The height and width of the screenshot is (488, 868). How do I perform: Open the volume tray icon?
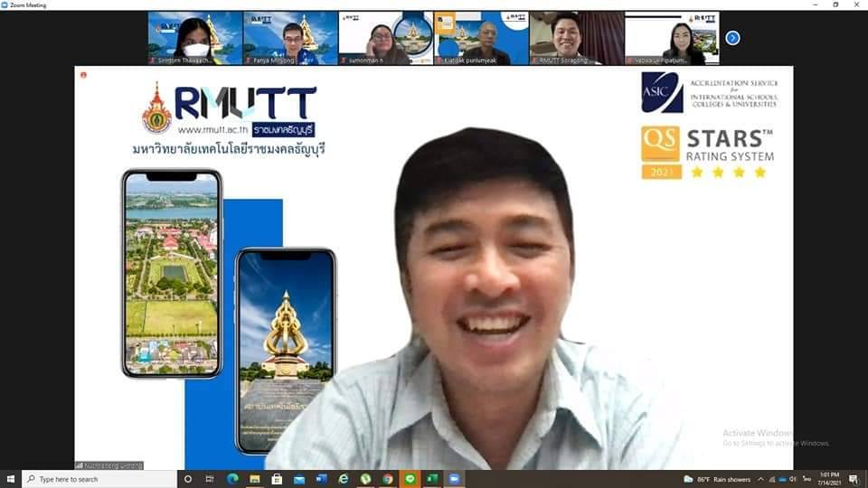click(x=793, y=480)
